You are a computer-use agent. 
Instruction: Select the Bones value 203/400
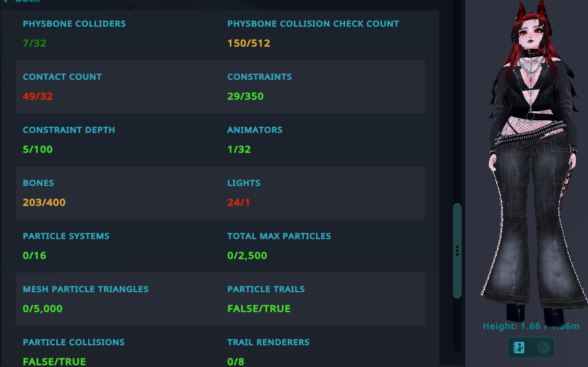pos(44,203)
